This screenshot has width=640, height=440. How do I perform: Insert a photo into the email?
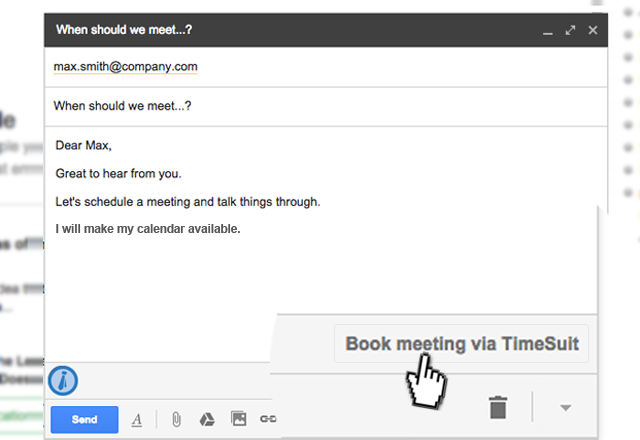[x=238, y=418]
